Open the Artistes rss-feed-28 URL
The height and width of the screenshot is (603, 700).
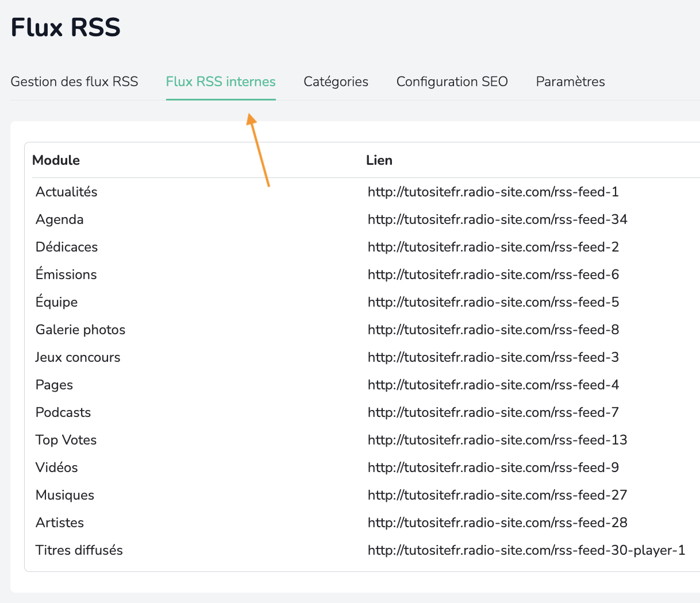(x=497, y=523)
